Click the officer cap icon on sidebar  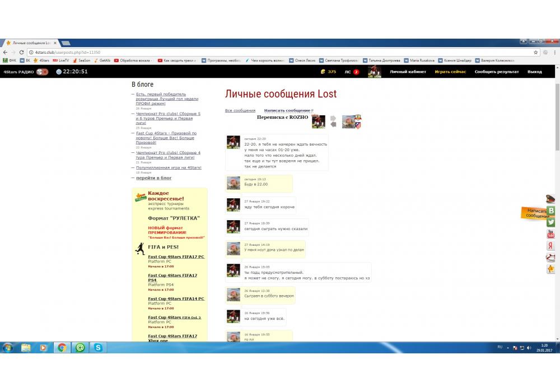[550, 198]
